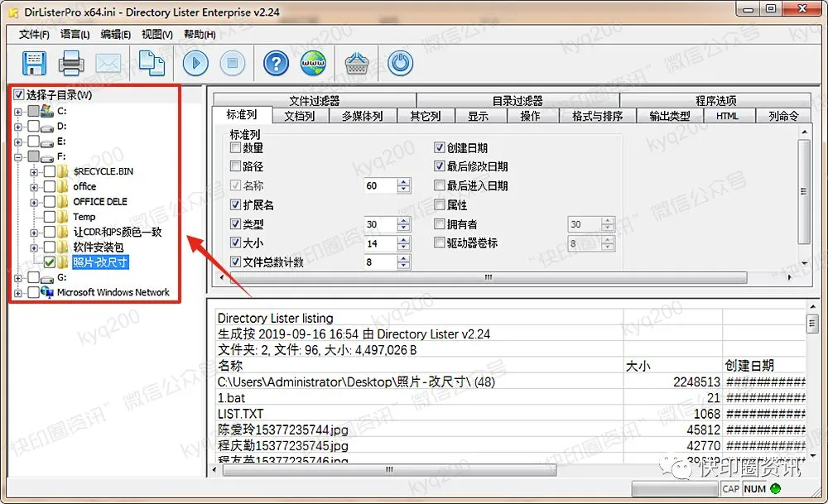828x504 pixels.
Task: Open the 帮助(H) menu
Action: point(200,34)
